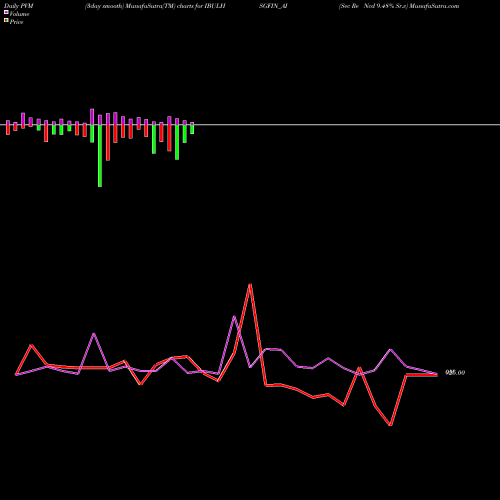Click the tallest green volume bar
500x500 pixels.
tap(100, 155)
